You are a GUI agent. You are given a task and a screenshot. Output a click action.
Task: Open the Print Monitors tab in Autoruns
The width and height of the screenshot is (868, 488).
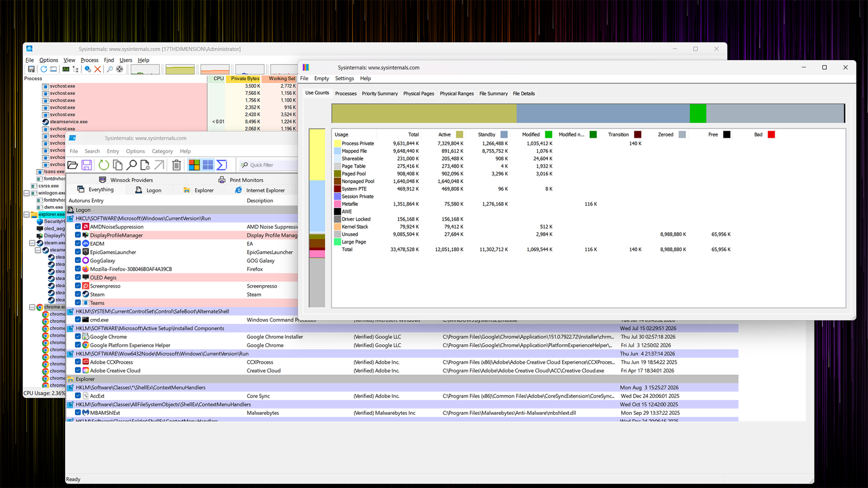coord(240,180)
